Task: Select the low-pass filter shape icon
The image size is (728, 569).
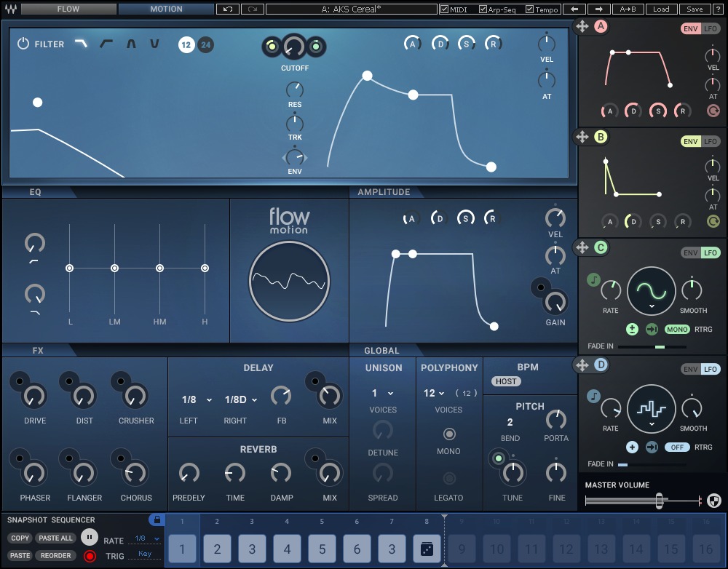Action: [x=82, y=44]
